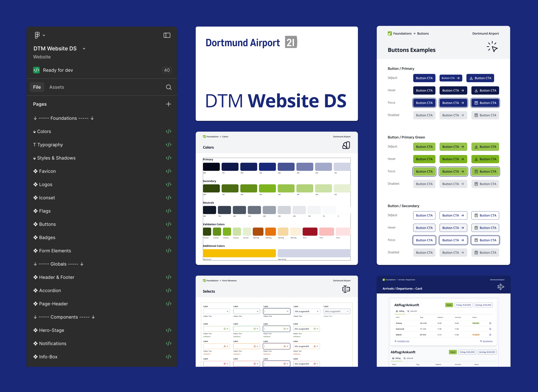Select the Abflug tab in first card

(400, 311)
